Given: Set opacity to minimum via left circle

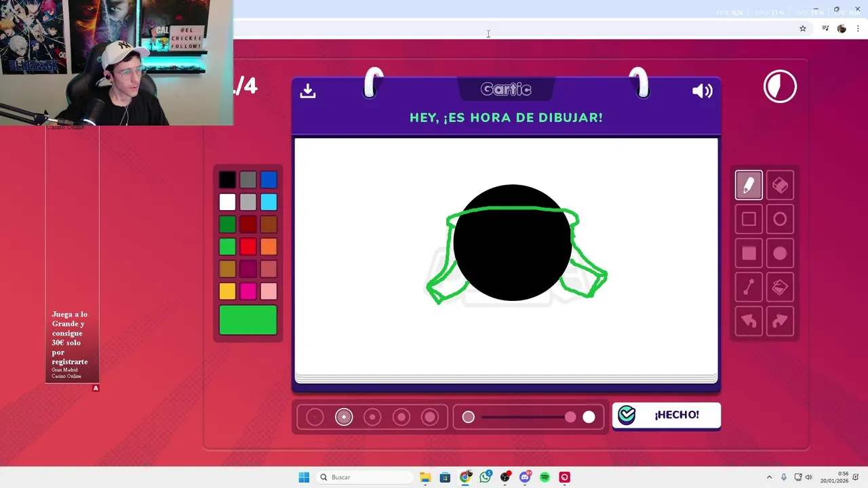Looking at the screenshot, I should tap(468, 417).
